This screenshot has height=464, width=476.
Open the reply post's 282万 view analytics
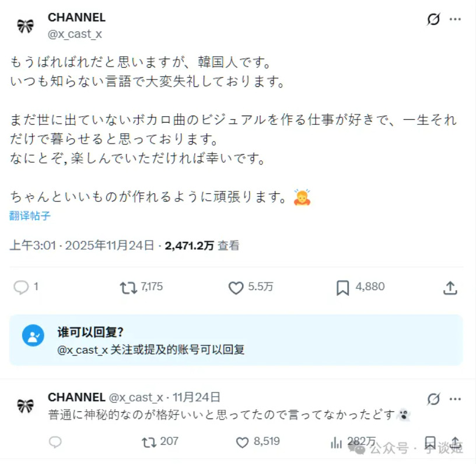click(x=337, y=442)
